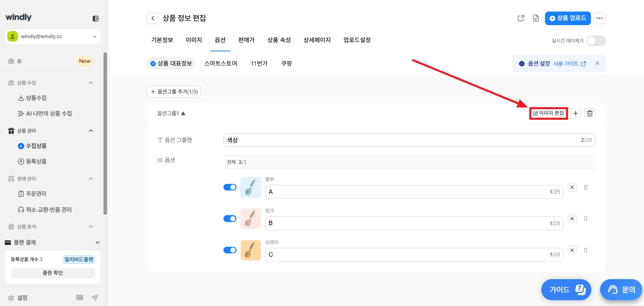Viewport: 644px width, 306px height.
Task: Collapse 상품 관리 section
Action: point(91,131)
